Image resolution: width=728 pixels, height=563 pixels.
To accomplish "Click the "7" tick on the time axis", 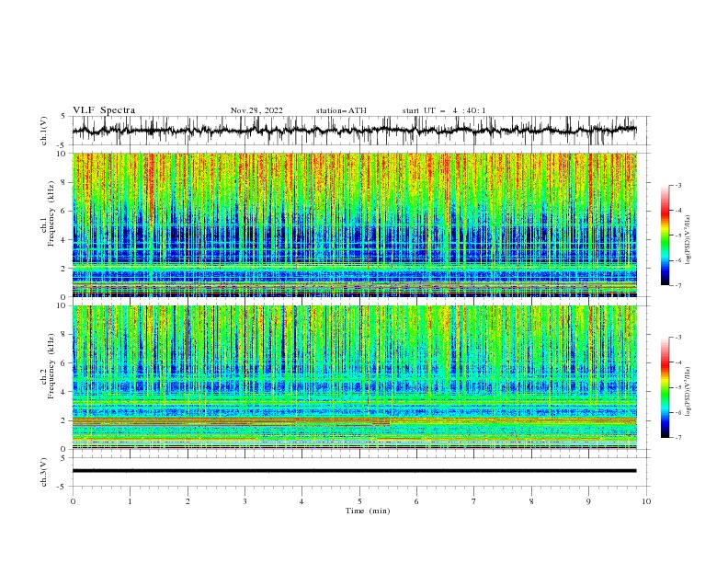I will [x=474, y=501].
